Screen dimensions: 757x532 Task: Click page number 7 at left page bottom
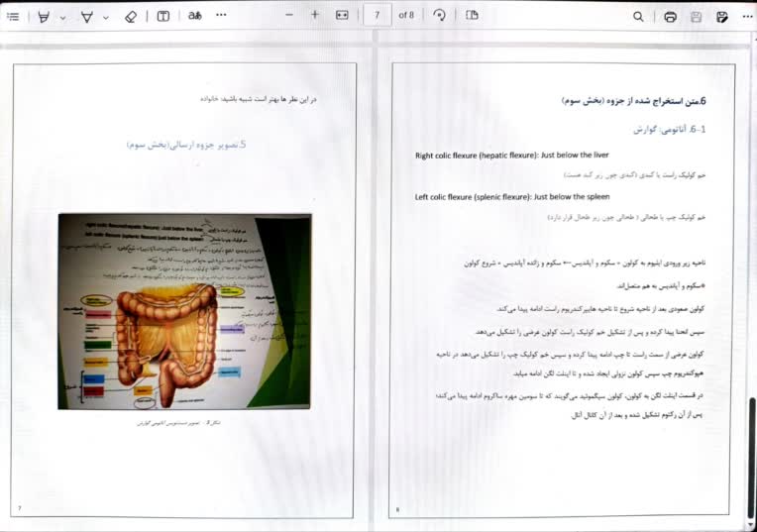[20, 508]
